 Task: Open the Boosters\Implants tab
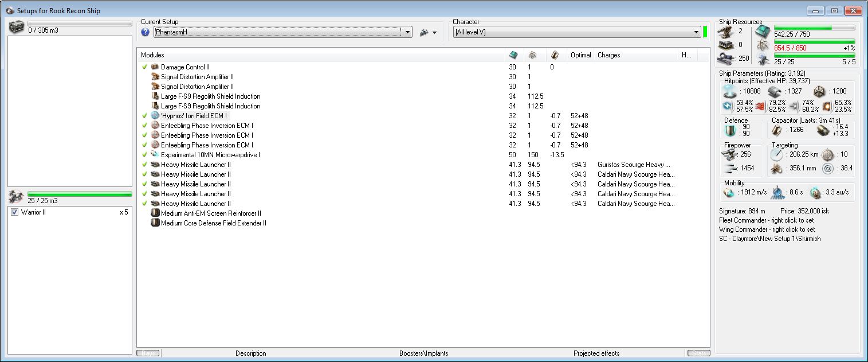[423, 353]
